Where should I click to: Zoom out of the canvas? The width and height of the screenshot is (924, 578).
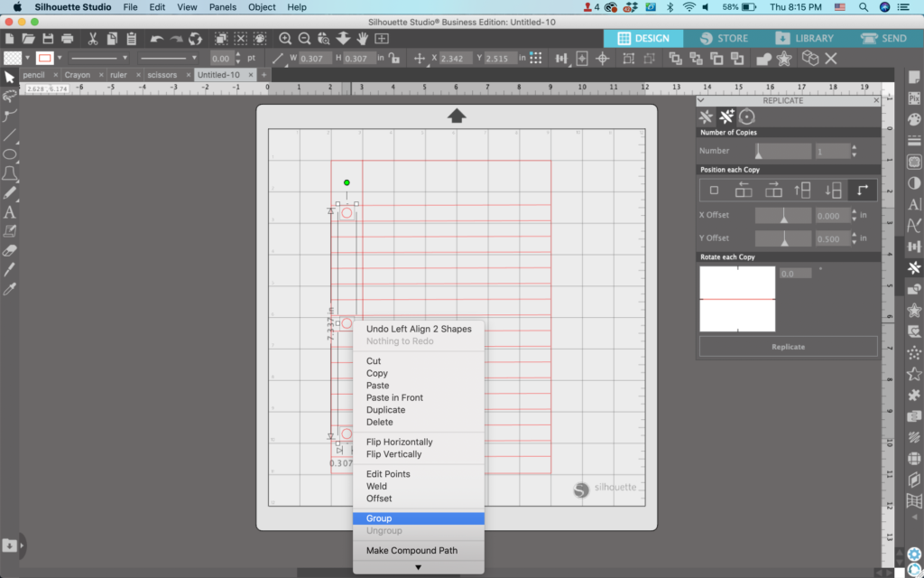click(x=305, y=39)
